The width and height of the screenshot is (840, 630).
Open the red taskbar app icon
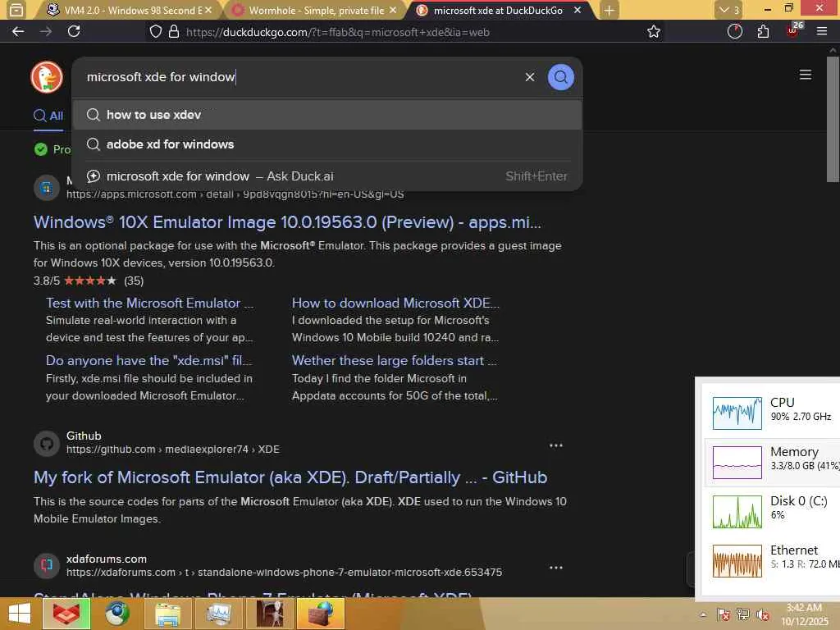pos(66,614)
